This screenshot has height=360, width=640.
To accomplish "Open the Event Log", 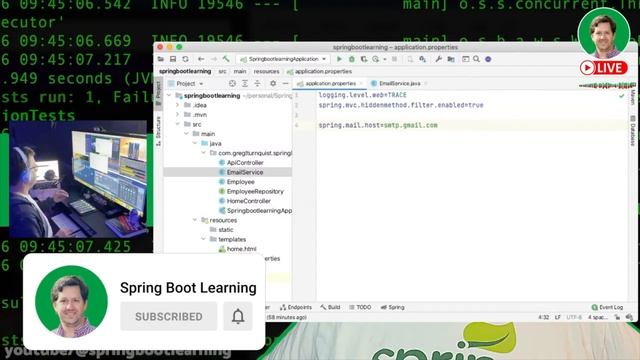I will (x=607, y=307).
